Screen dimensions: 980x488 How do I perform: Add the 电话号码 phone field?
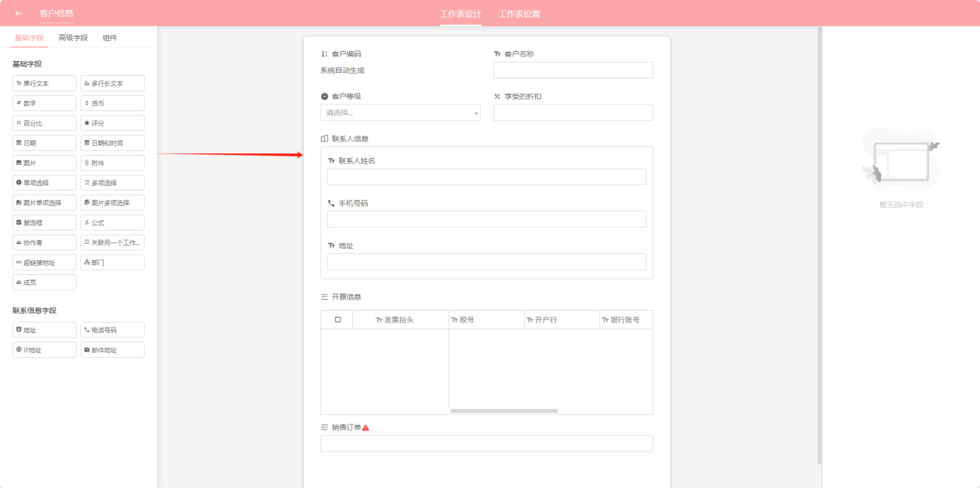click(x=112, y=330)
